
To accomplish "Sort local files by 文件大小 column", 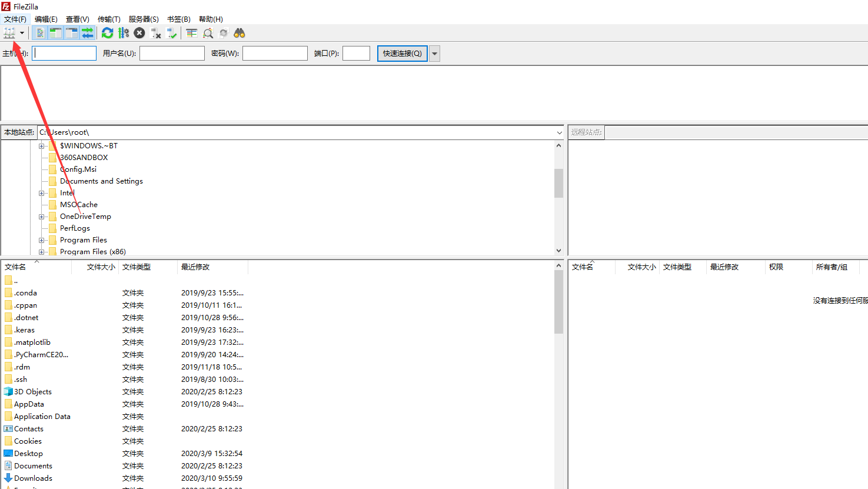I will click(x=95, y=267).
